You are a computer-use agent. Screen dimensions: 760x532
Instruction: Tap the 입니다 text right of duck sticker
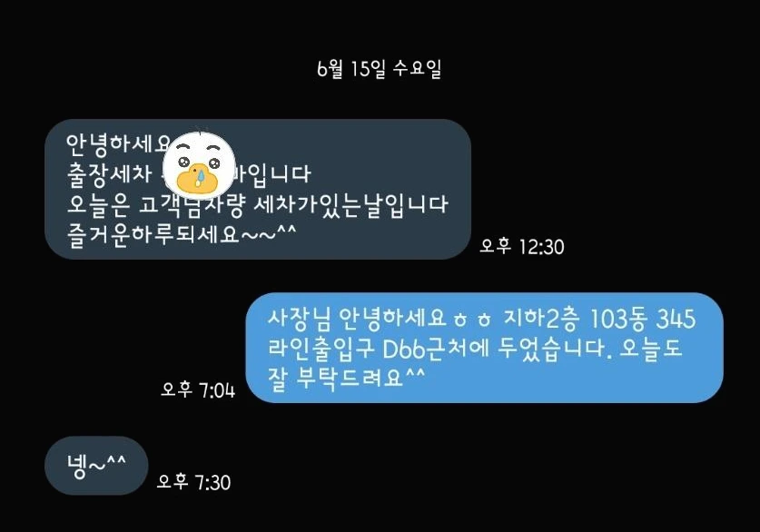point(273,174)
